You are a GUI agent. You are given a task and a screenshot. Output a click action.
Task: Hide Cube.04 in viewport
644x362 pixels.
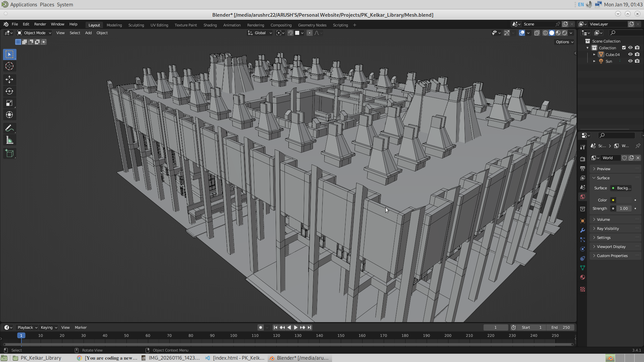pos(630,54)
